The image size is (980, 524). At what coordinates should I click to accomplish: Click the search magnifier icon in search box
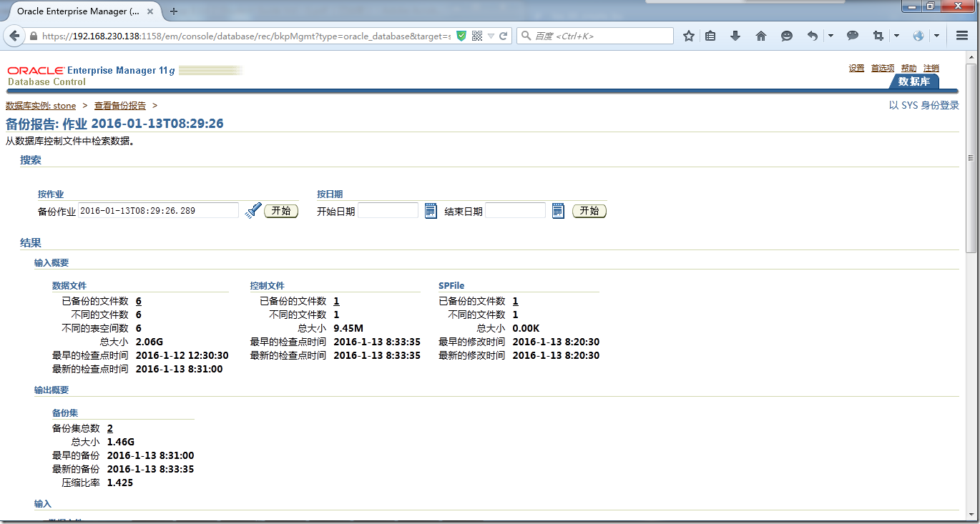(x=525, y=36)
